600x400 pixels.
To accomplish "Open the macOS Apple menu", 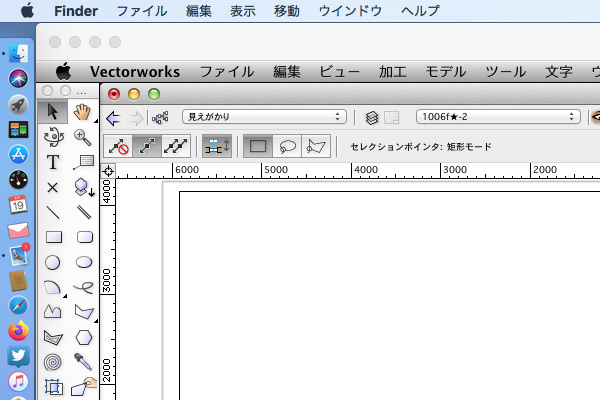I will 27,10.
